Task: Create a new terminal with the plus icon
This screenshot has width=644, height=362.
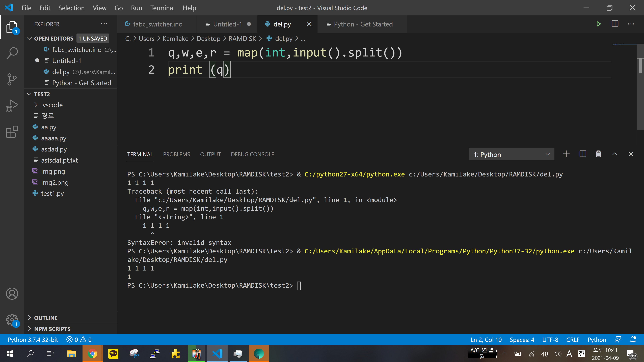Action: [566, 154]
